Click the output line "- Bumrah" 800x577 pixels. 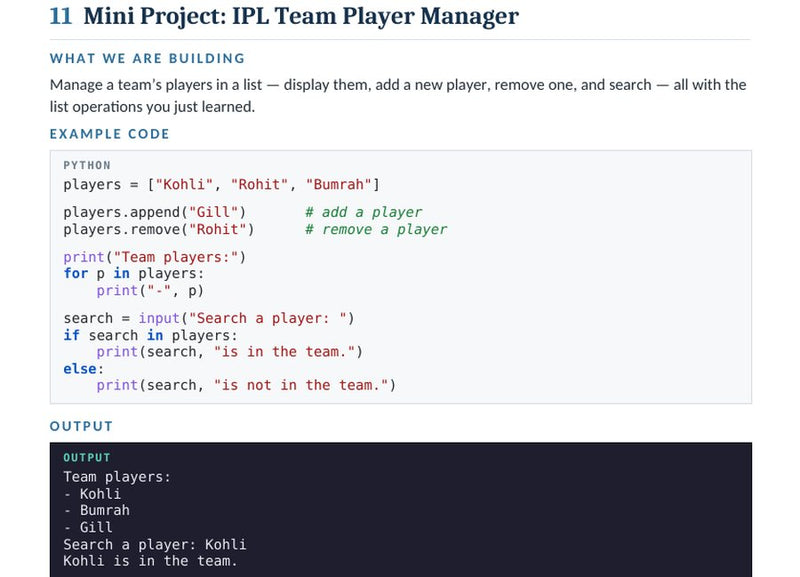click(96, 510)
